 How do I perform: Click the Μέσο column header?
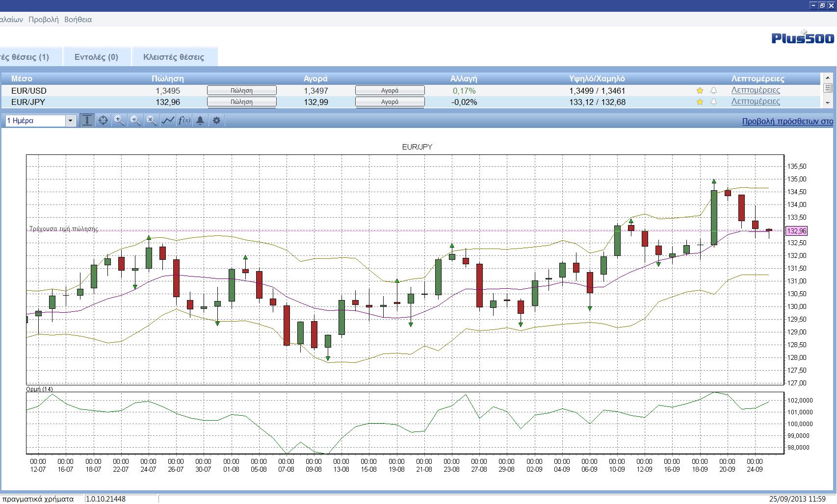22,78
